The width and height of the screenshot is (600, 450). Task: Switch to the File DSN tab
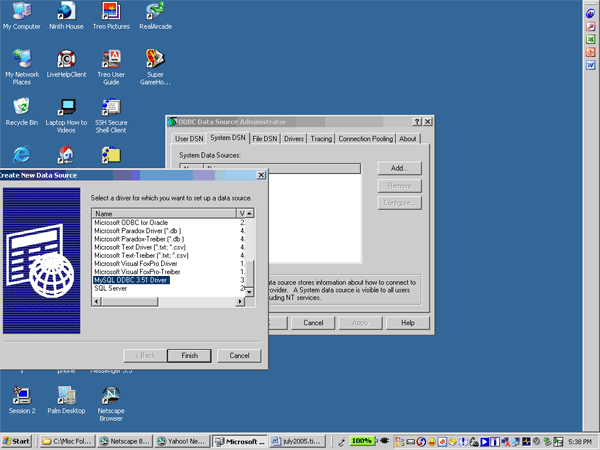click(265, 139)
